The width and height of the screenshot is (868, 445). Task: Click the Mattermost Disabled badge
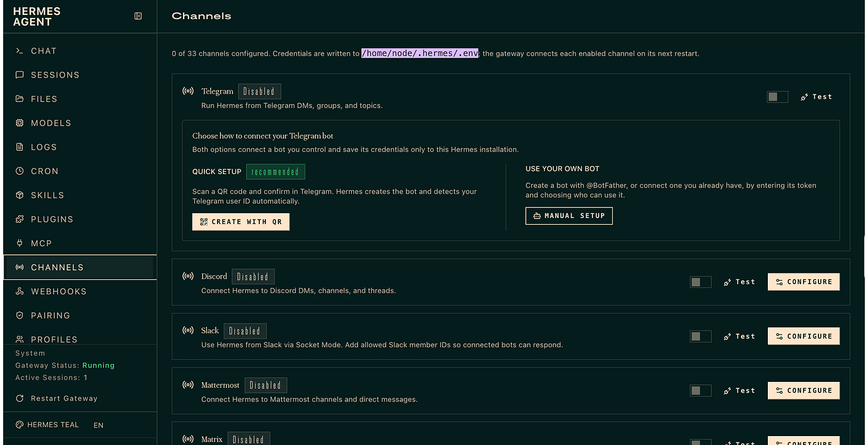[266, 385]
